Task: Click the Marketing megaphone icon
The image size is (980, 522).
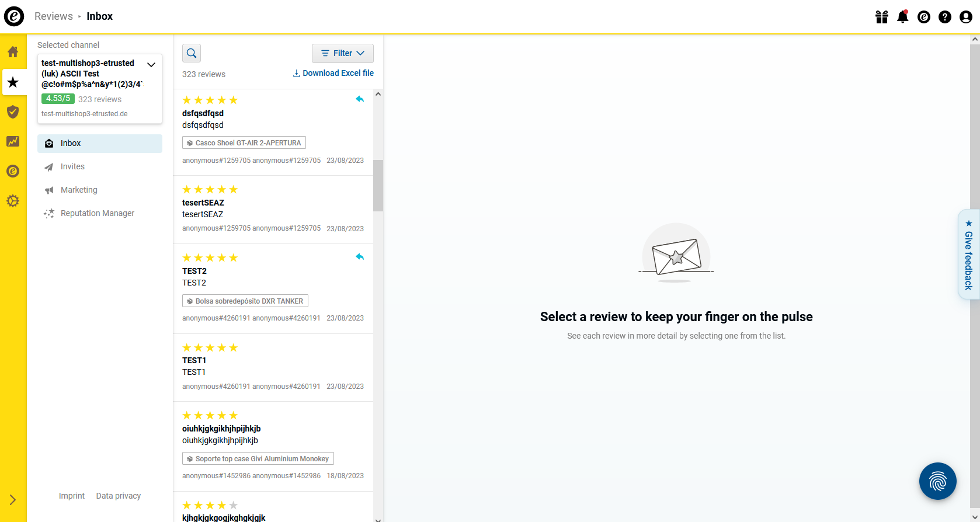Action: (x=49, y=190)
